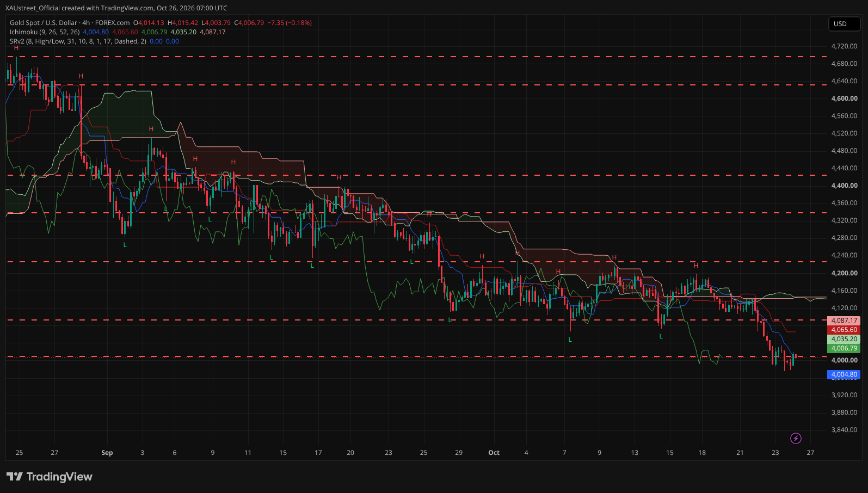
Task: Click the 4,240.00 price scale label
Action: click(844, 255)
